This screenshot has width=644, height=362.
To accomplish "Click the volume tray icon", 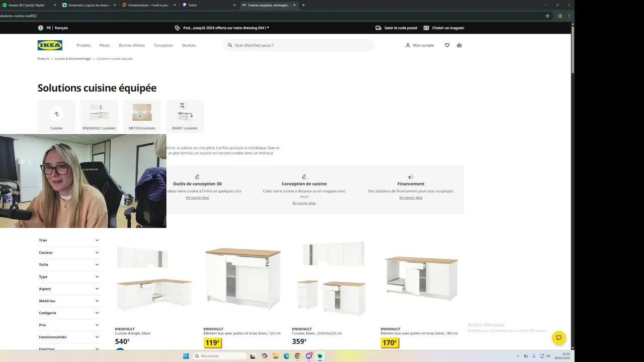I will pyautogui.click(x=548, y=356).
